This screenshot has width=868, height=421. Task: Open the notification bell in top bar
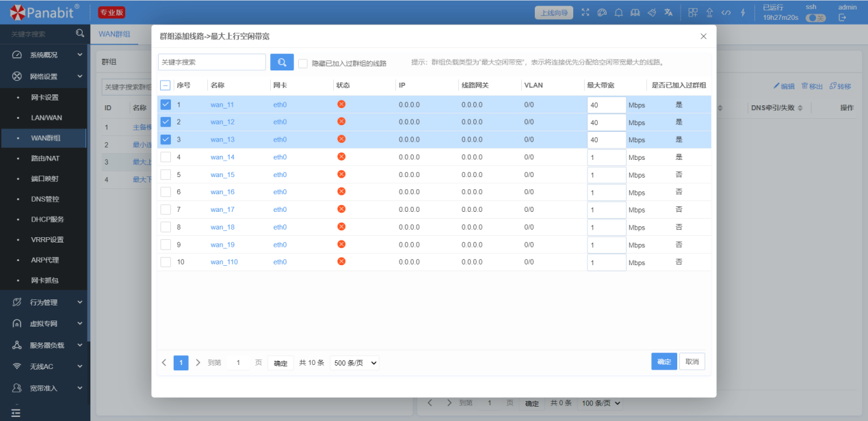click(619, 12)
